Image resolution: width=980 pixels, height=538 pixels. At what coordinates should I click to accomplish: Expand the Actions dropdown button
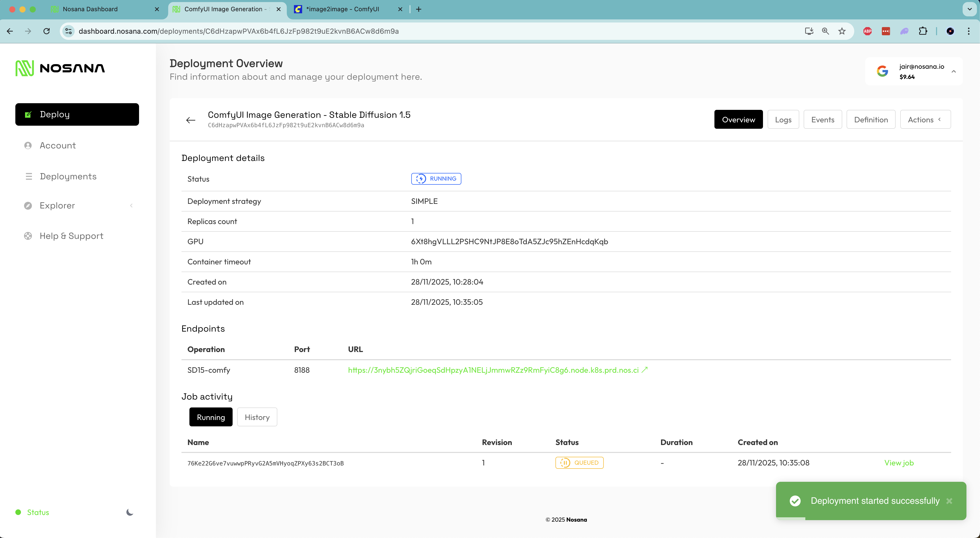(925, 120)
